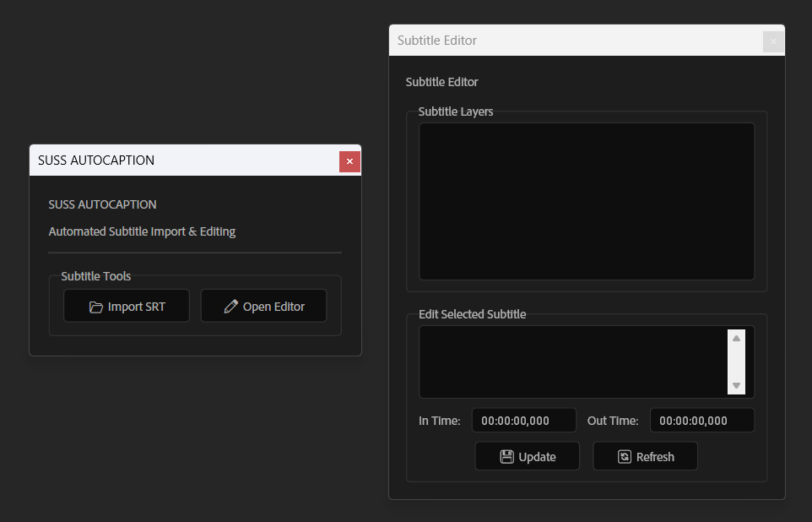Click the 'In Time:' label
812x522 pixels.
(439, 421)
